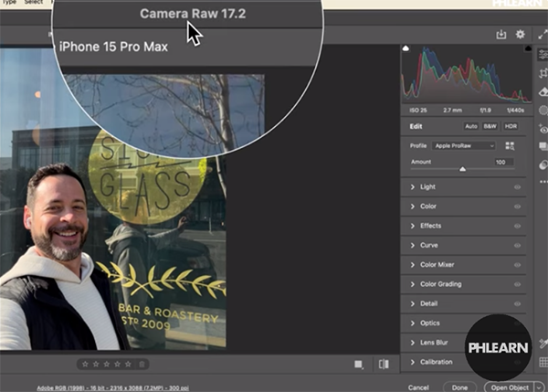Toggle full screen mode arrows icon
Image resolution: width=548 pixels, height=392 pixels.
point(543,35)
